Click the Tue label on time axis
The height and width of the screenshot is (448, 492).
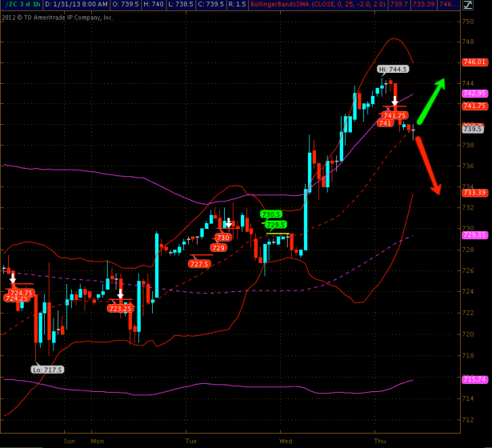190,440
